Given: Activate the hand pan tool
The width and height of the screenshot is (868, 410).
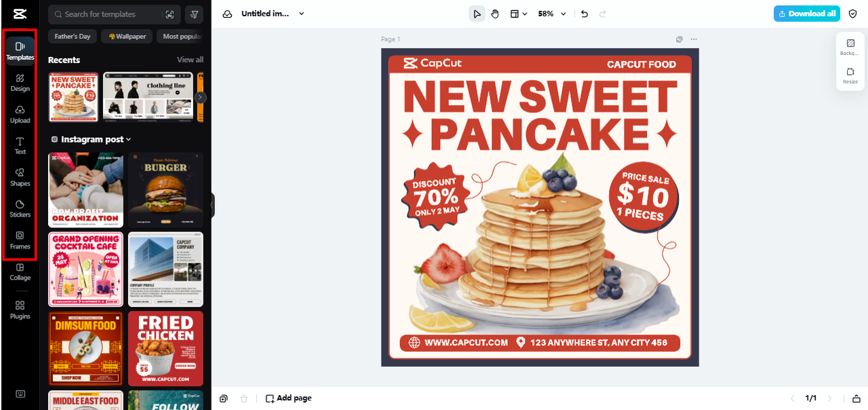Looking at the screenshot, I should (495, 14).
